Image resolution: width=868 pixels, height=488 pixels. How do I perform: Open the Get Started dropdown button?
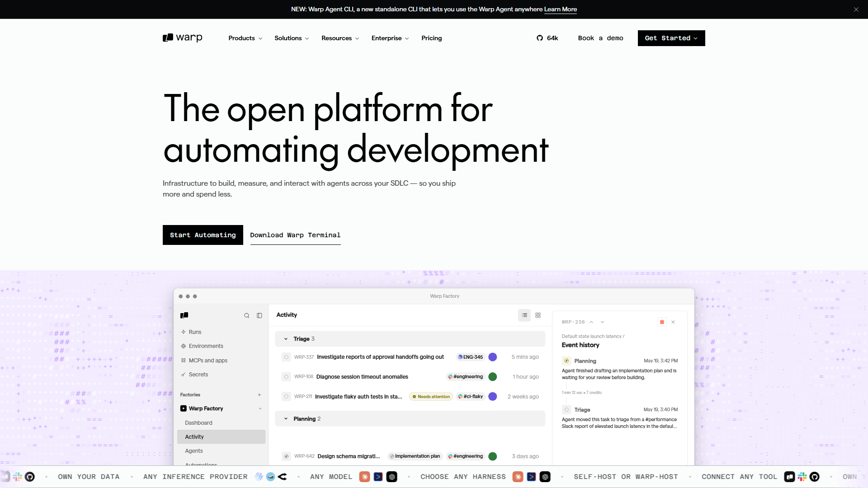click(x=671, y=38)
